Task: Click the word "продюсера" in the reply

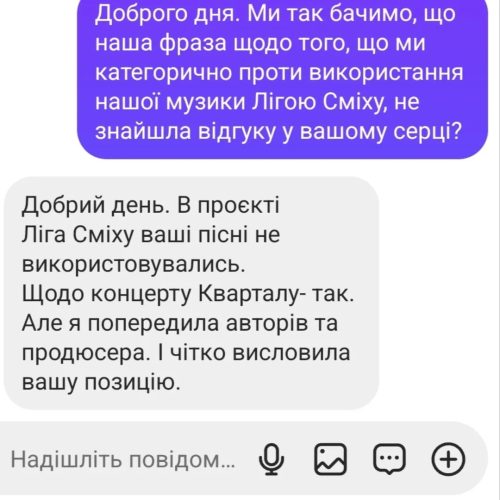Action: tap(85, 354)
